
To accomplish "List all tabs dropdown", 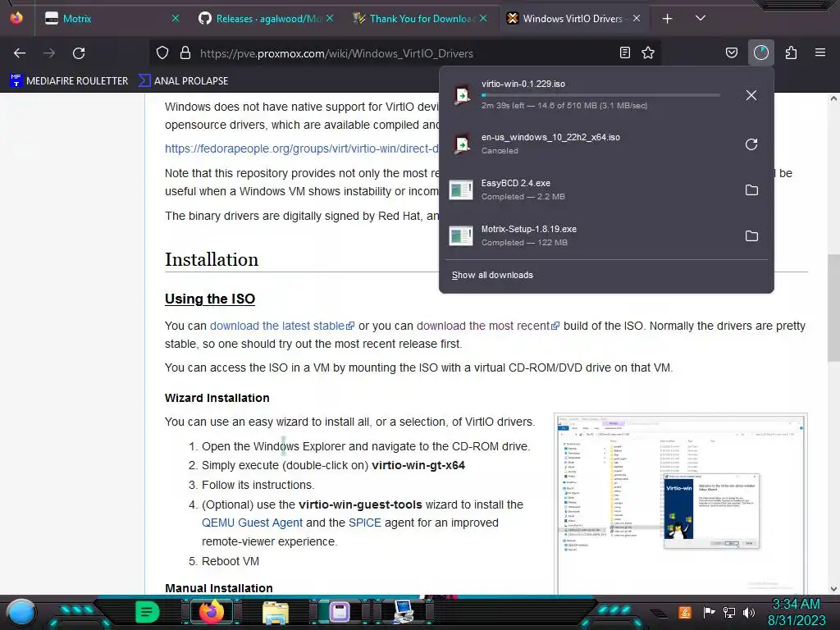I will [x=701, y=18].
